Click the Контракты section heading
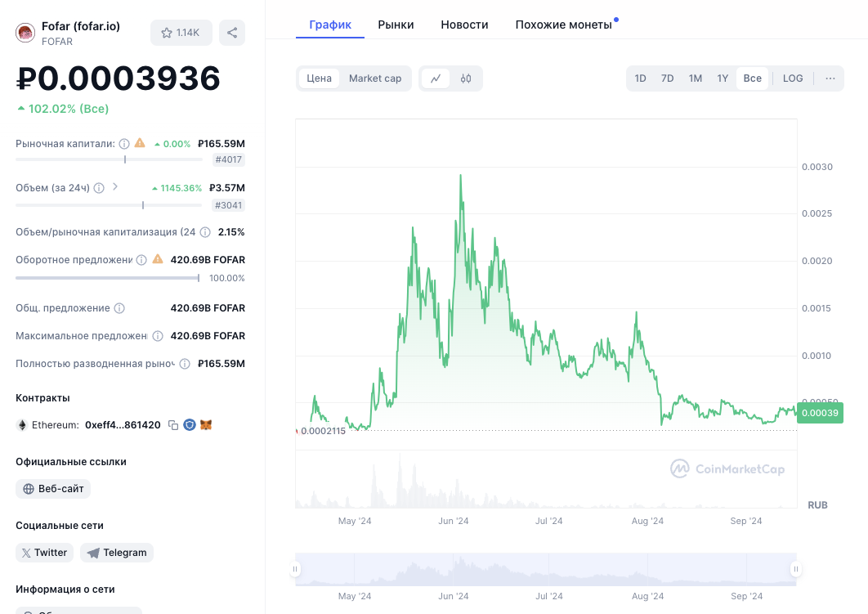This screenshot has width=868, height=614. [43, 398]
